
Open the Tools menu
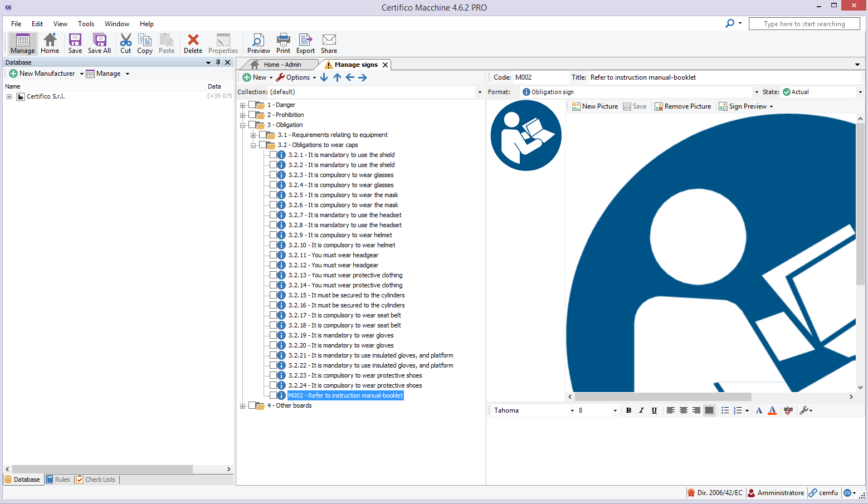(x=86, y=24)
